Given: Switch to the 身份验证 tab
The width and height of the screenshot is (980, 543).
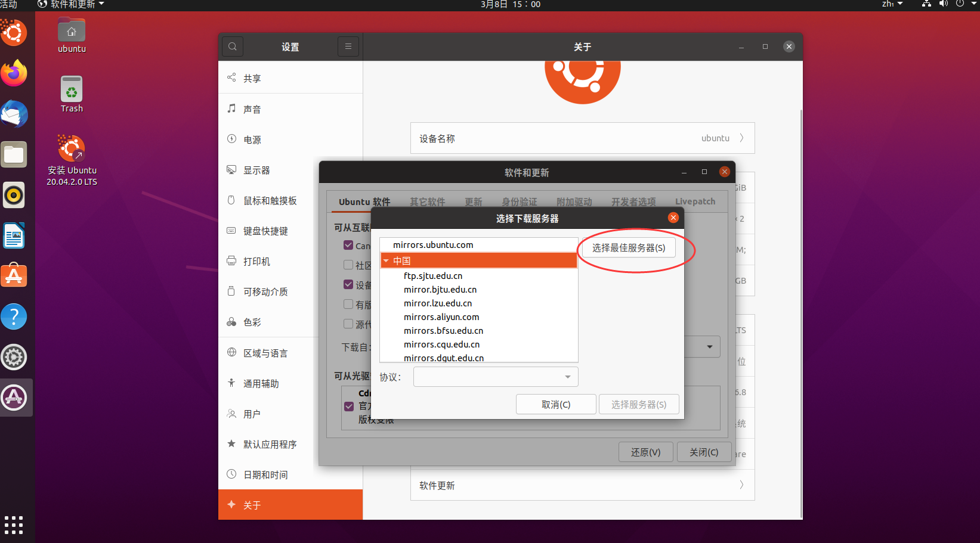Looking at the screenshot, I should click(520, 201).
